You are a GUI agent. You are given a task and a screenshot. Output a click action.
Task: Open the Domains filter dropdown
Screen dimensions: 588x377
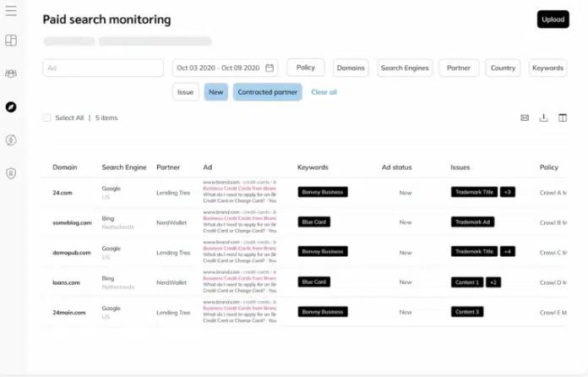tap(351, 68)
